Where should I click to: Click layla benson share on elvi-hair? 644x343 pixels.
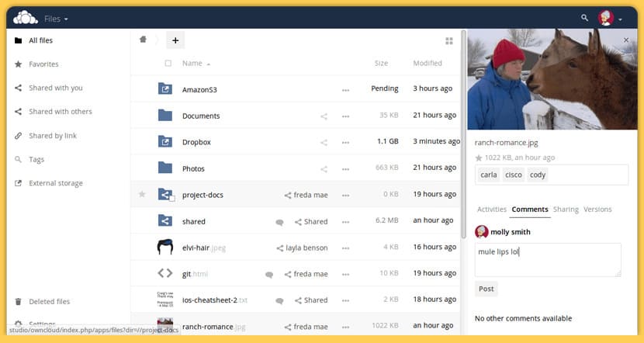point(302,248)
